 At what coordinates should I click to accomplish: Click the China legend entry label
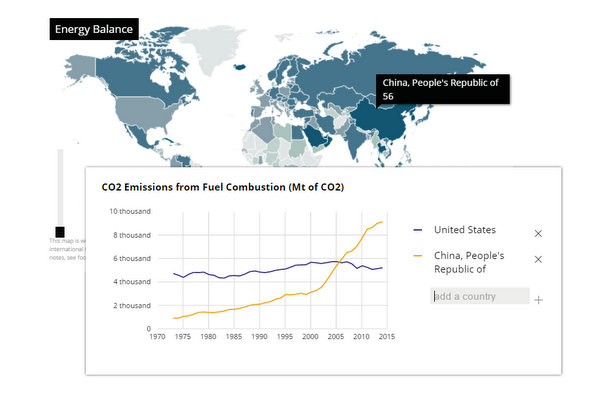(469, 262)
